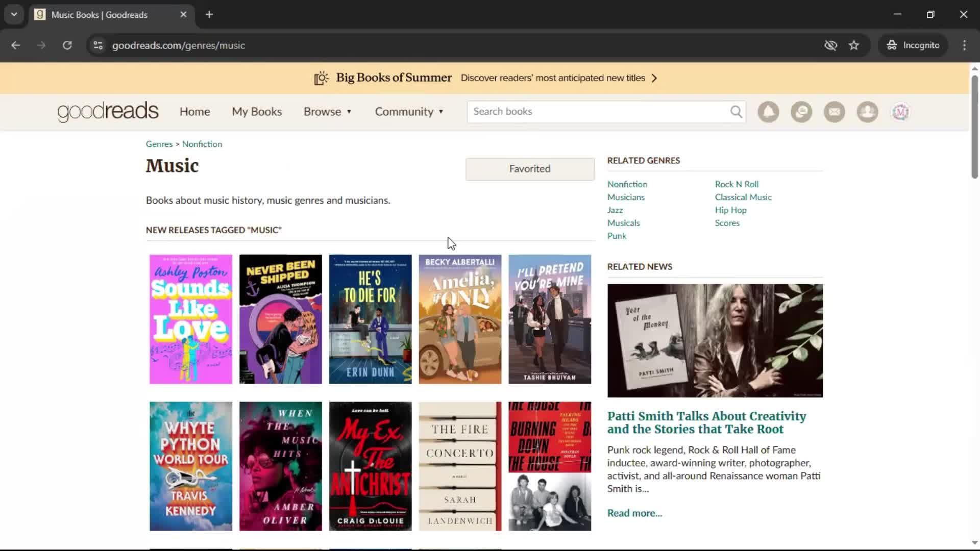Click Read more on the Patti Smith article
This screenshot has width=980, height=551.
point(634,513)
